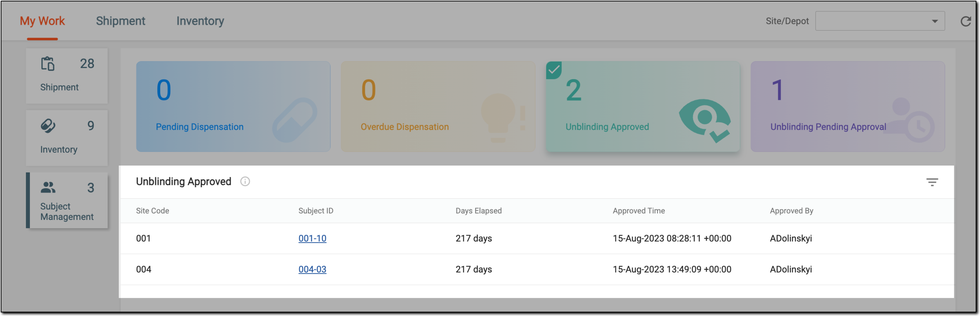
Task: Select the Unblinding Approved card
Action: pos(643,106)
